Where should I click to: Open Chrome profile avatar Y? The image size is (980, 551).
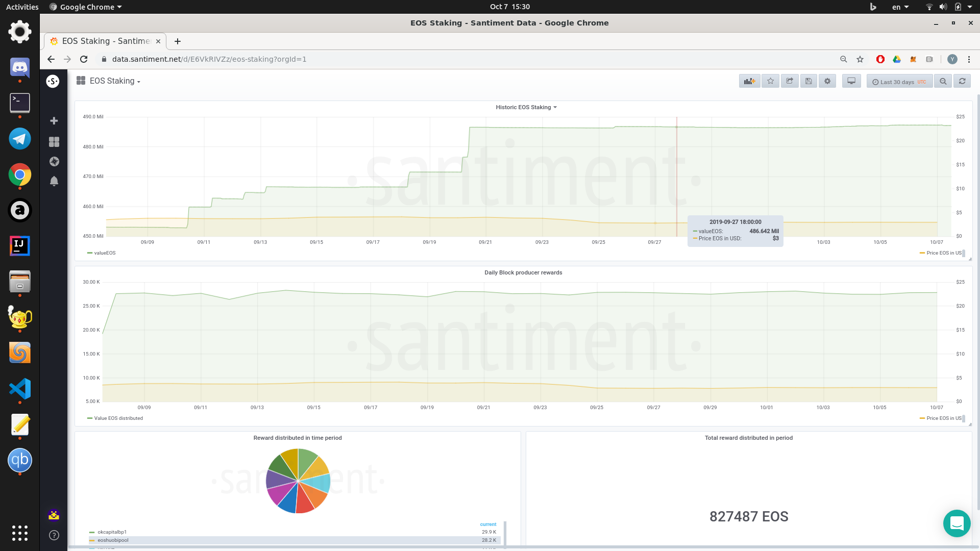point(952,59)
